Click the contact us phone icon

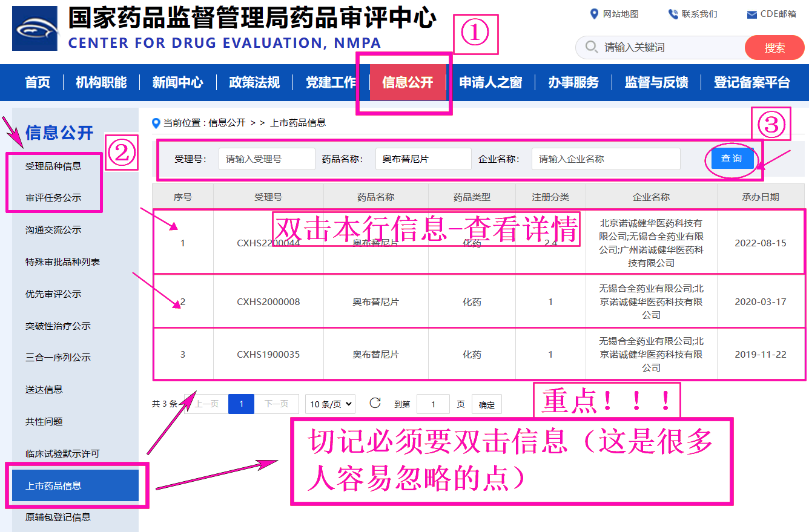point(673,14)
